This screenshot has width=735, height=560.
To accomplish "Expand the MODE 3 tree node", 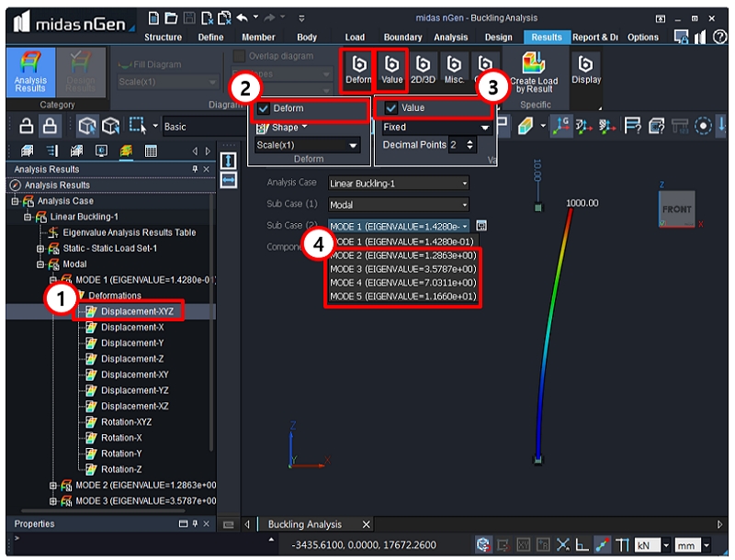I will click(53, 501).
